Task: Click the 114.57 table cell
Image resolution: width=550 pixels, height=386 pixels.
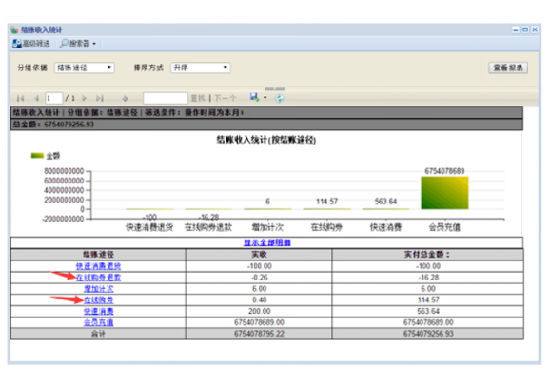Action: pos(427,300)
